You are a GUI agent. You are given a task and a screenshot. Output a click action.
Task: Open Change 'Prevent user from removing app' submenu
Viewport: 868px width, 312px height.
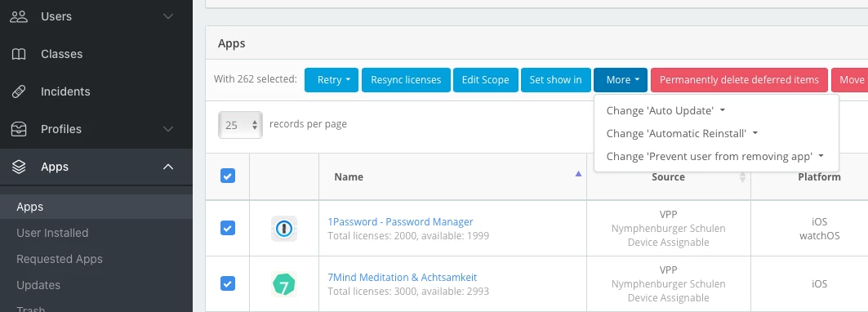pos(714,157)
